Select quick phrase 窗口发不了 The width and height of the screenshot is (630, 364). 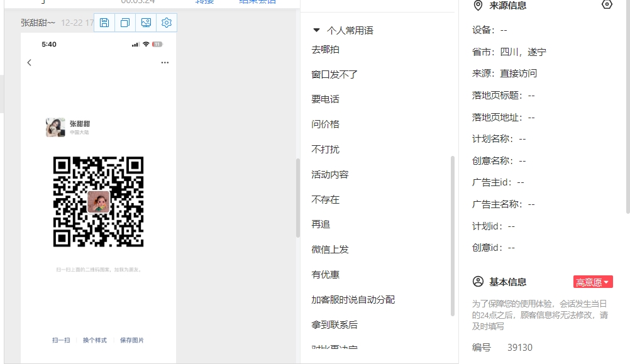(334, 74)
